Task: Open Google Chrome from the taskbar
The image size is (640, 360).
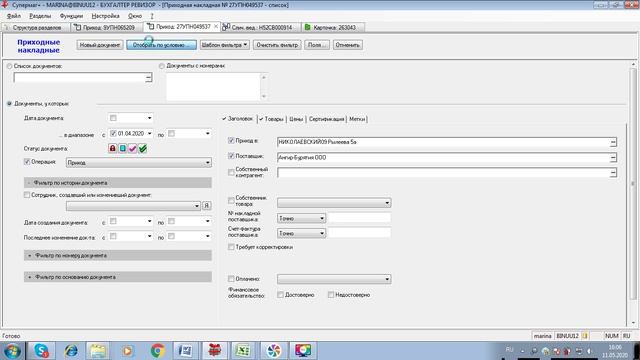Action: (x=158, y=350)
